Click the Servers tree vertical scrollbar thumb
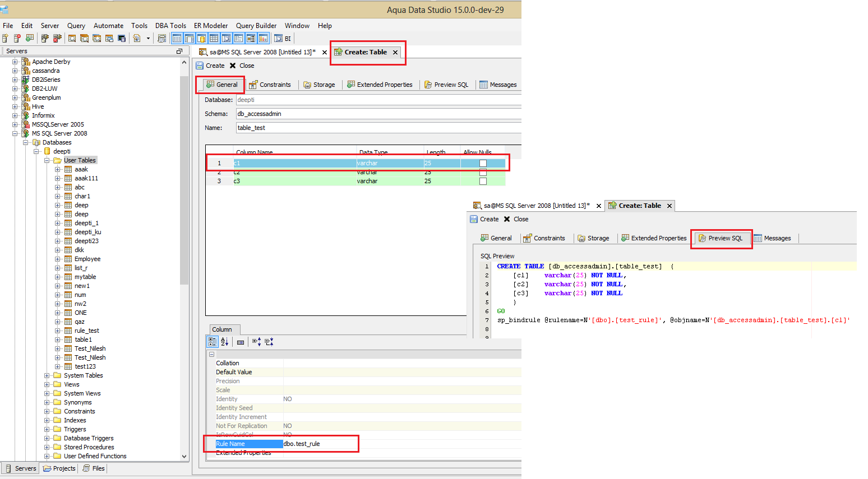The image size is (868, 479). (x=184, y=180)
